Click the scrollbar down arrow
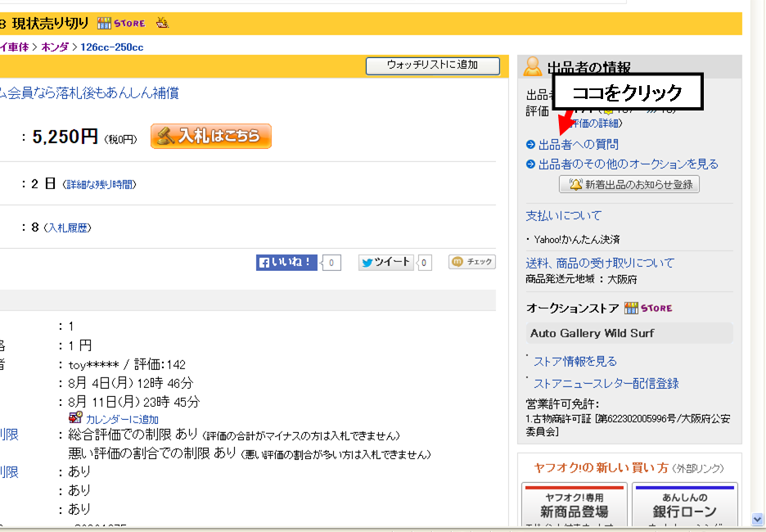This screenshot has width=766, height=532. click(x=758, y=519)
